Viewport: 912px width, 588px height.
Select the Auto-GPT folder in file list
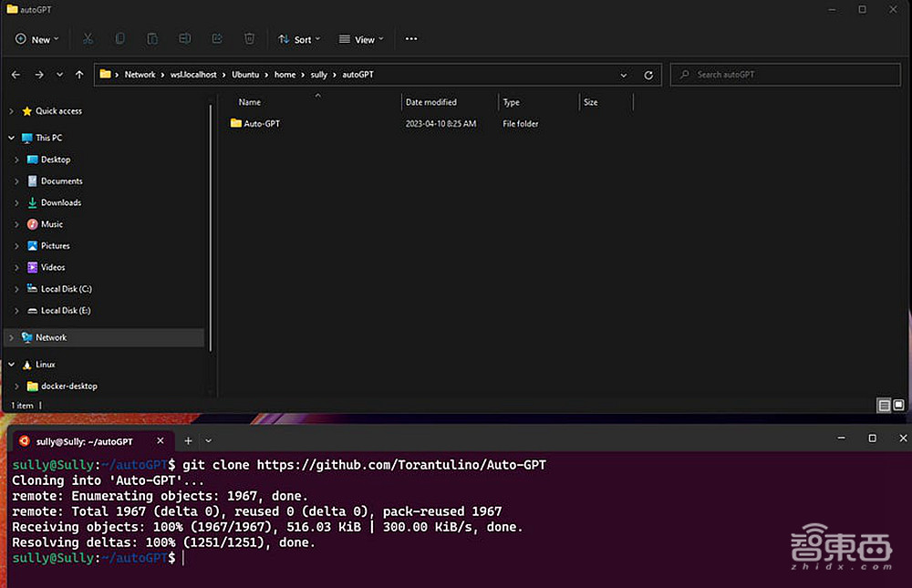[x=261, y=124]
